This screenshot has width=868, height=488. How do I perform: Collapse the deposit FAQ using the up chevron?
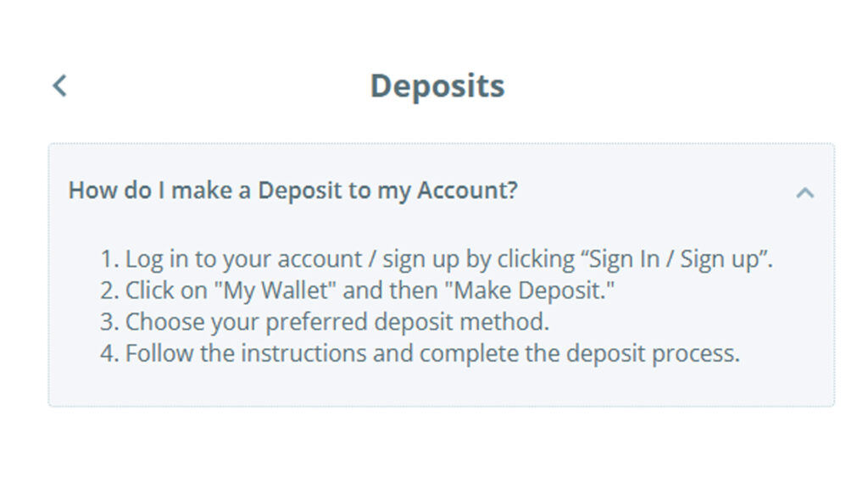click(x=805, y=192)
